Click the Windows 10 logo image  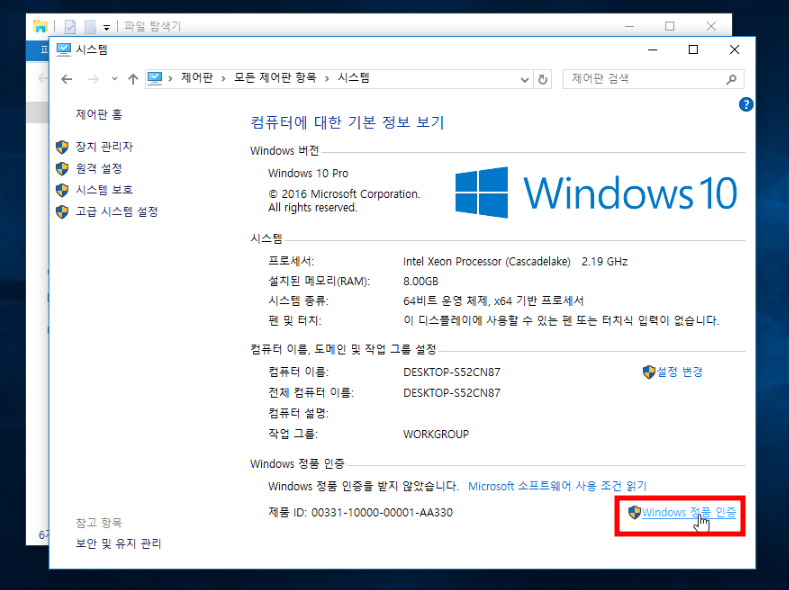coord(596,193)
